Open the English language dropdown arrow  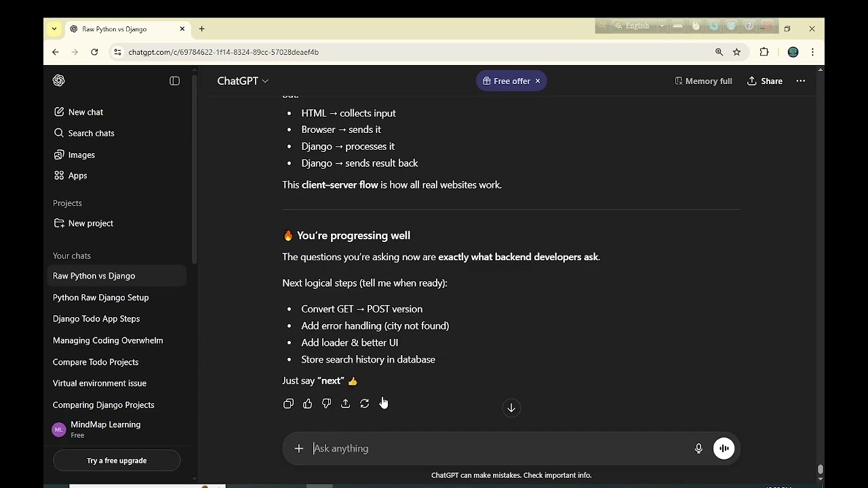coord(662,26)
